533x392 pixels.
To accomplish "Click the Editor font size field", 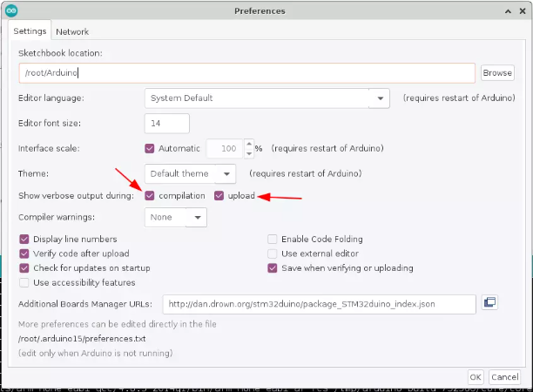I will (167, 124).
